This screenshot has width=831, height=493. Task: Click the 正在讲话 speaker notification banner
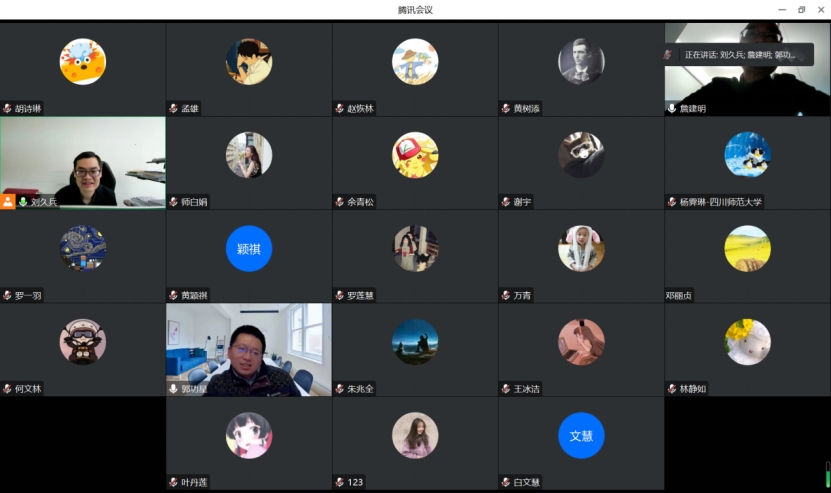[740, 55]
